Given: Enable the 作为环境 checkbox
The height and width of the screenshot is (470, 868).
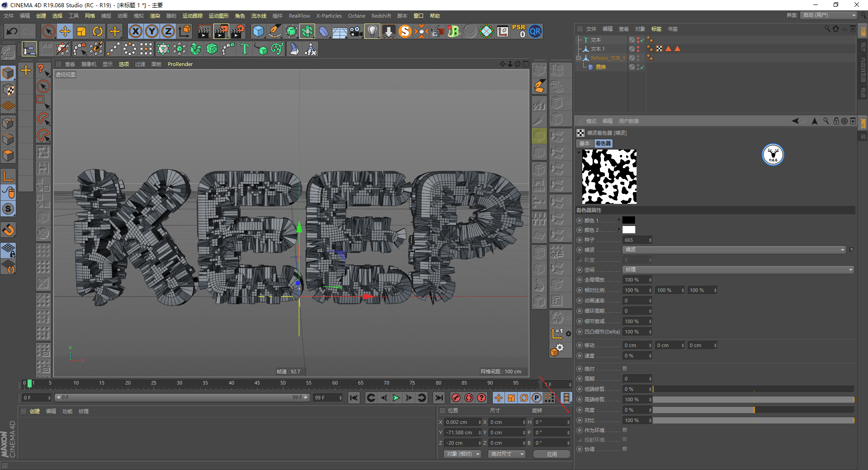Looking at the screenshot, I should pyautogui.click(x=625, y=430).
